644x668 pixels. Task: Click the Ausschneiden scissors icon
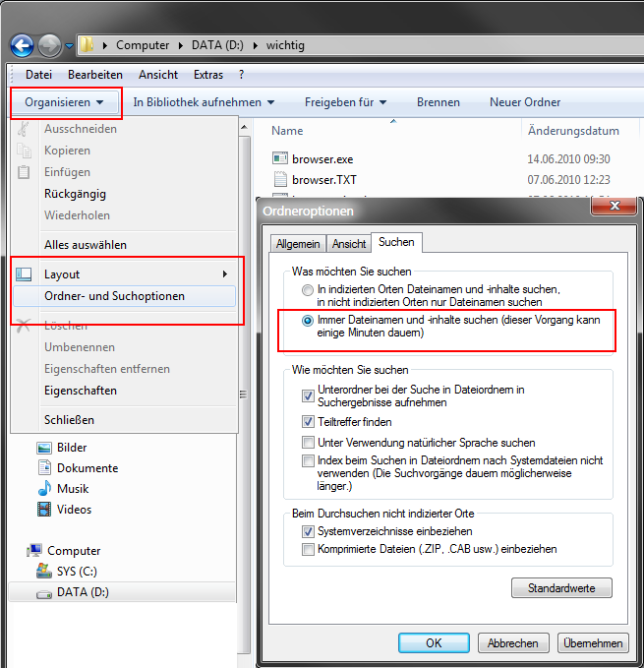24,129
